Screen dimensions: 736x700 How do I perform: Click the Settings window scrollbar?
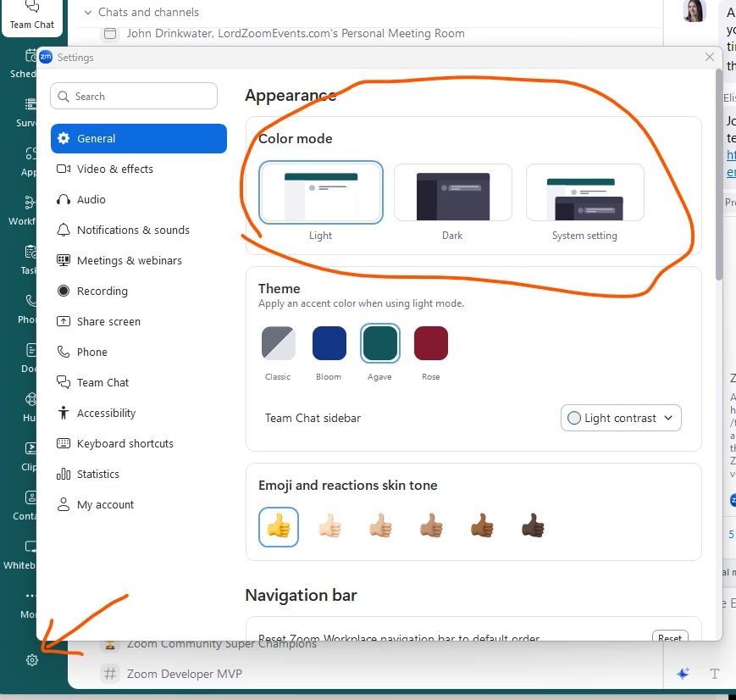click(718, 175)
